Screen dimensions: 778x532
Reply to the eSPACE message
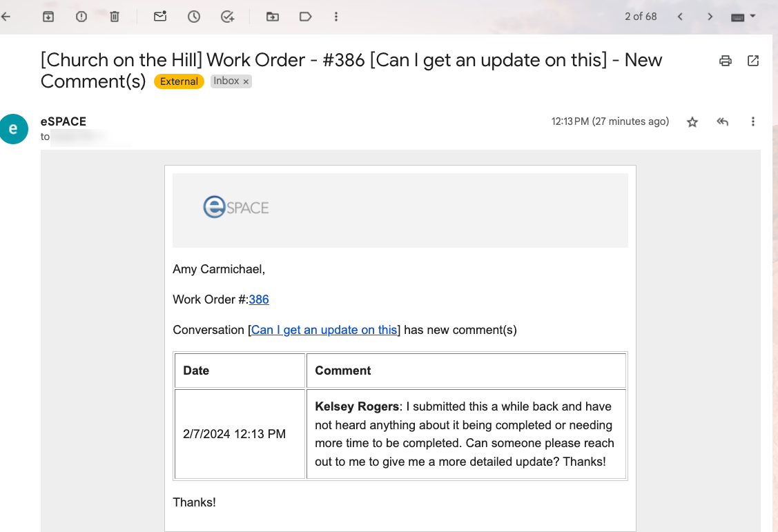723,122
